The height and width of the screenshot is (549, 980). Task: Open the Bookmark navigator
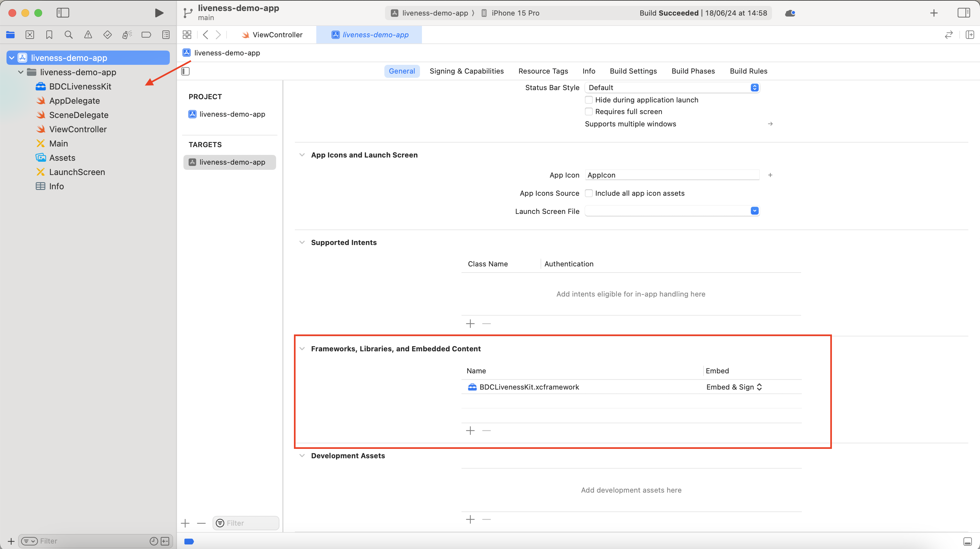click(x=49, y=35)
